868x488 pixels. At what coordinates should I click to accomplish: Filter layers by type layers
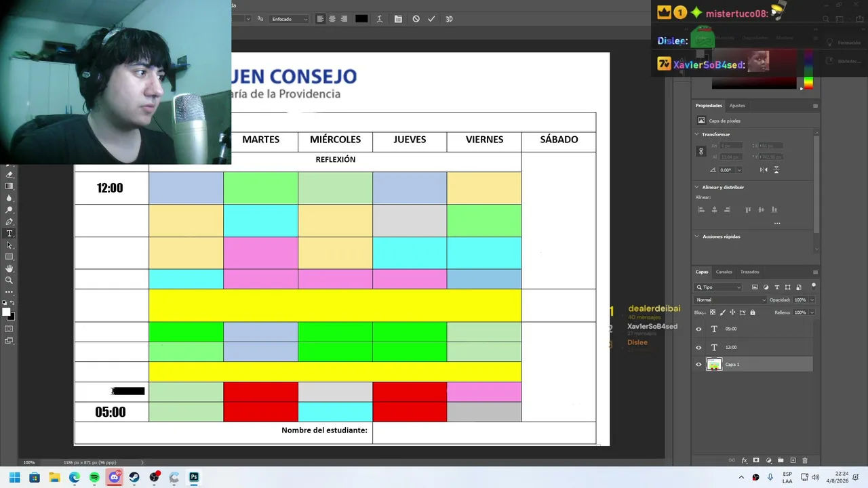tap(777, 287)
